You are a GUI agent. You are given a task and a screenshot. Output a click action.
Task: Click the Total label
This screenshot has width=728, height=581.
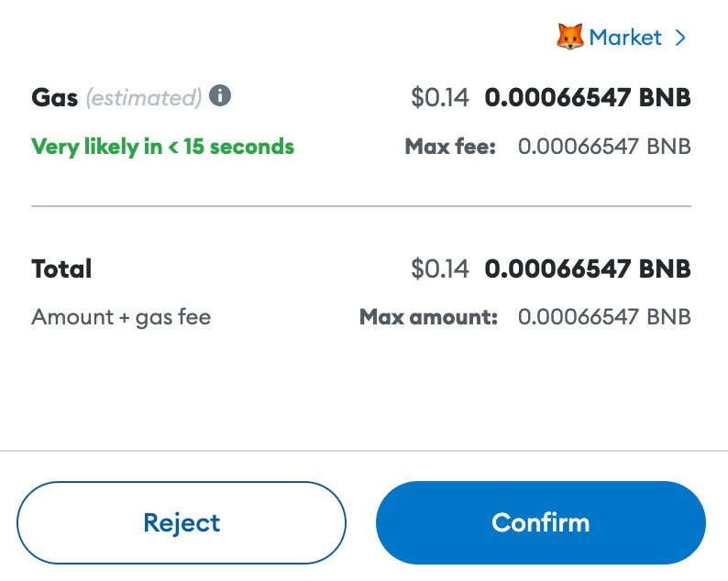pos(61,269)
